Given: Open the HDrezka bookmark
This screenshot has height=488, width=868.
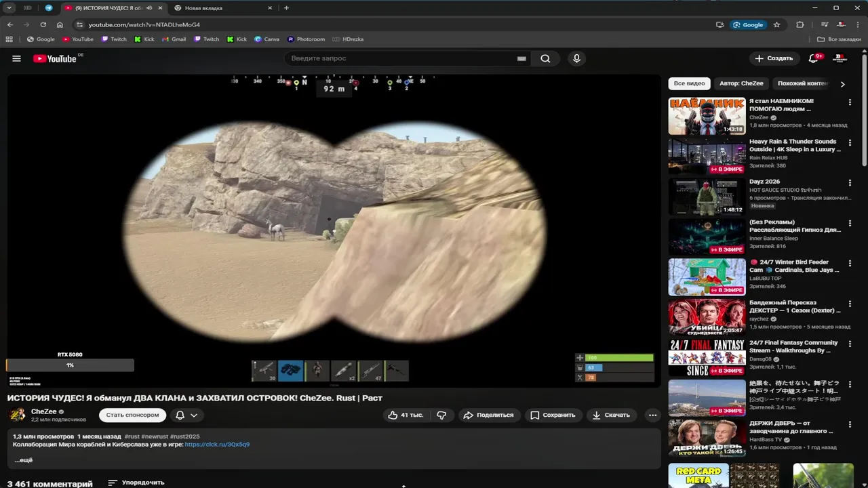Looking at the screenshot, I should [x=349, y=39].
